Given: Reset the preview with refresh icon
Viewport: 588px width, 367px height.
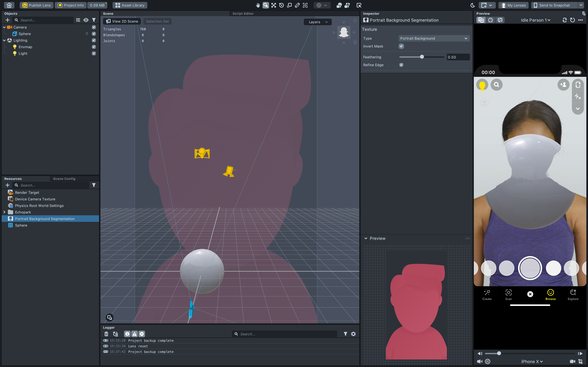Looking at the screenshot, I should (x=572, y=20).
